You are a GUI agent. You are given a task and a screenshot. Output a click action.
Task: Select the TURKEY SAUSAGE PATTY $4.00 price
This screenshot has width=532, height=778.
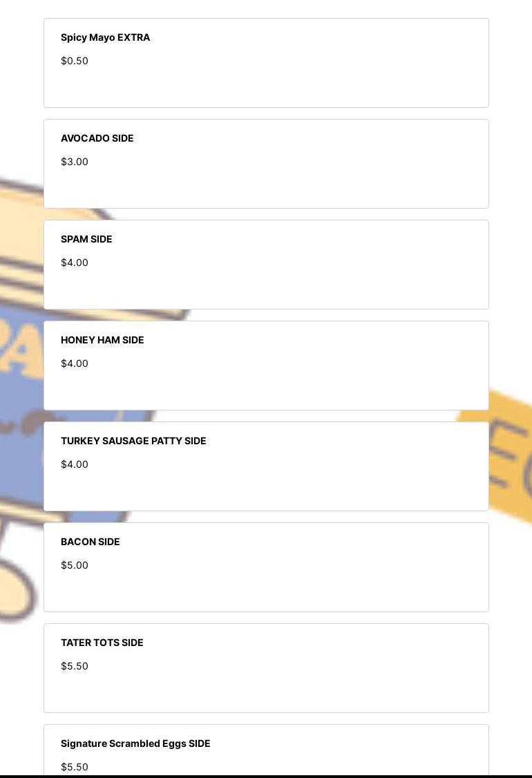[75, 465]
